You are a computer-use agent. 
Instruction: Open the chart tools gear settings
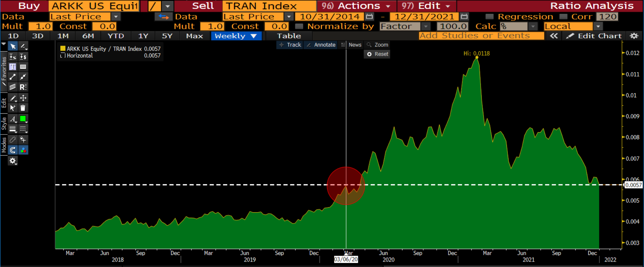tap(13, 161)
